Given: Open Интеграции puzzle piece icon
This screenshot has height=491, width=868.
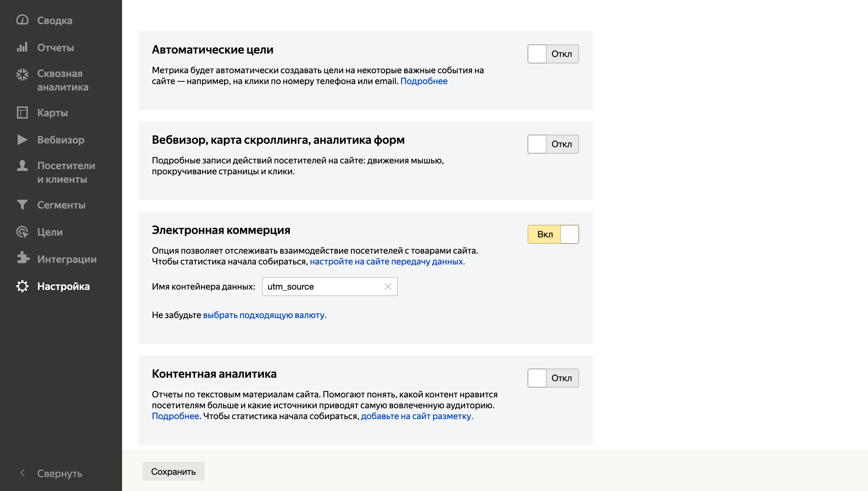Looking at the screenshot, I should 22,258.
